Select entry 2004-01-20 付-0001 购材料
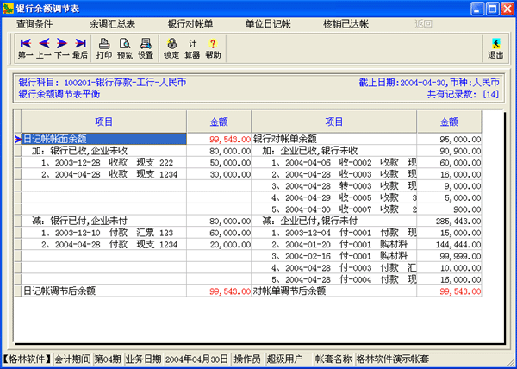This screenshot has width=517, height=369. (x=334, y=244)
